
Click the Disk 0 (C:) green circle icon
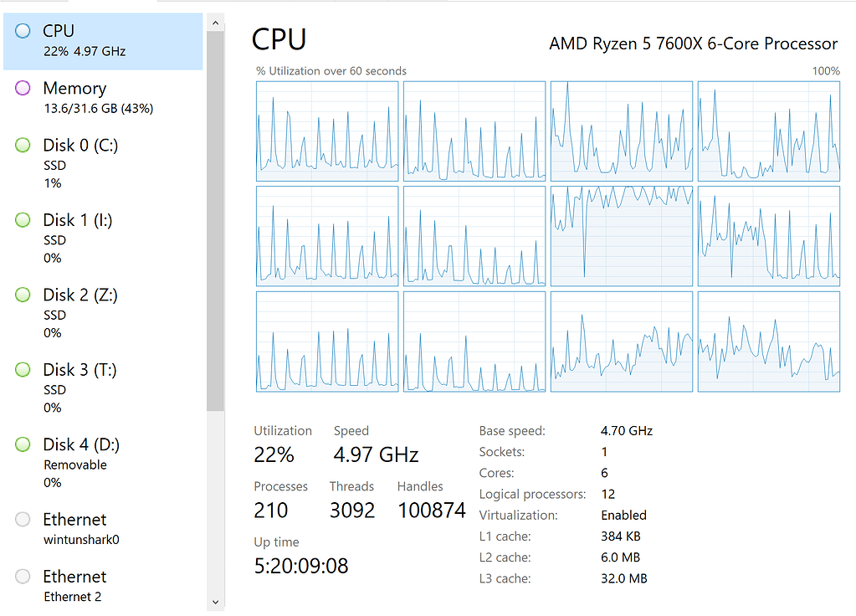23,146
